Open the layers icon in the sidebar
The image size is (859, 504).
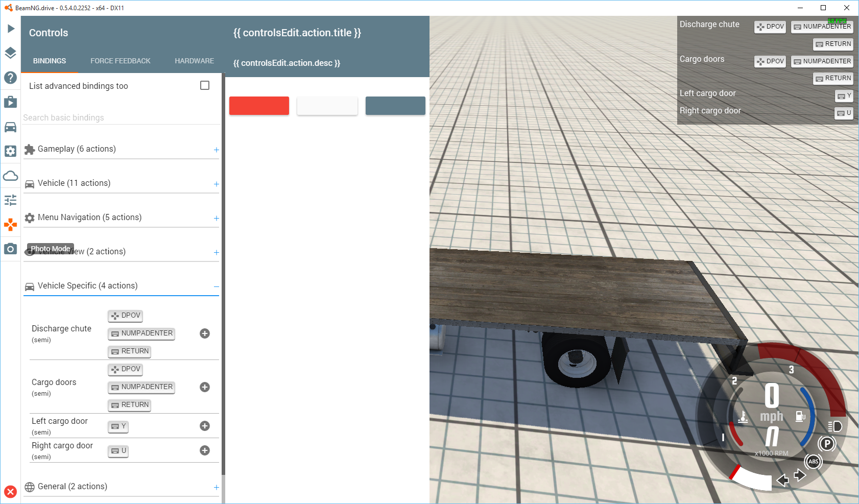click(x=11, y=53)
